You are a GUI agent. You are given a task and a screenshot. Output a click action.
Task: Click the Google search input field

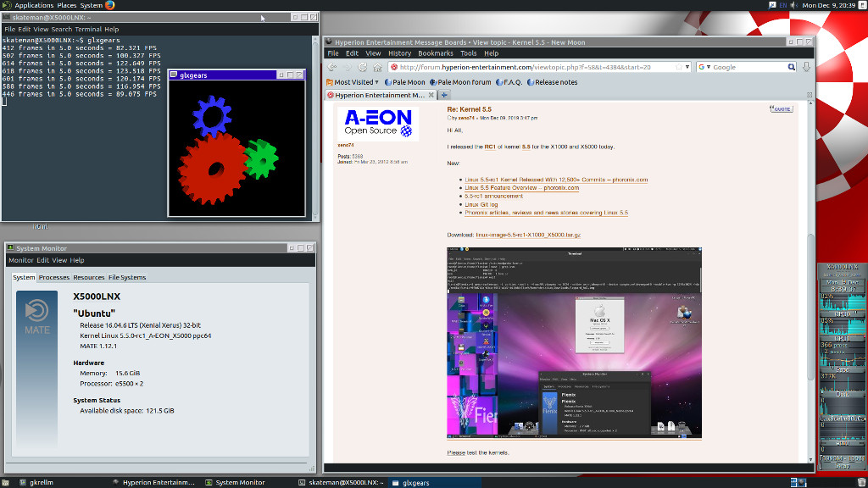[x=749, y=67]
